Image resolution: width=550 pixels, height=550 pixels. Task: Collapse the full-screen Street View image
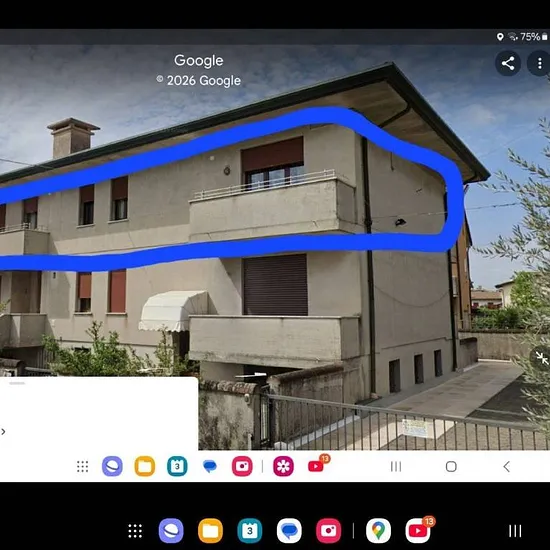pos(542,358)
